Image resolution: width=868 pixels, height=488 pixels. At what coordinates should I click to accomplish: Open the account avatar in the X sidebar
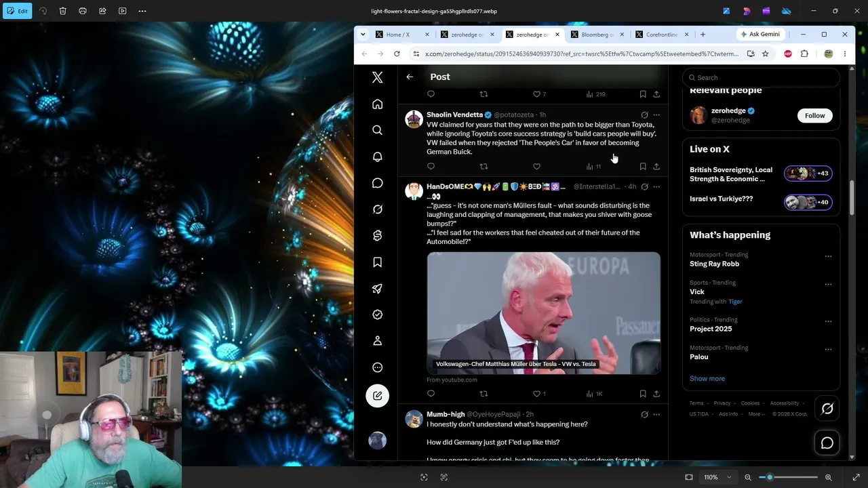(378, 441)
